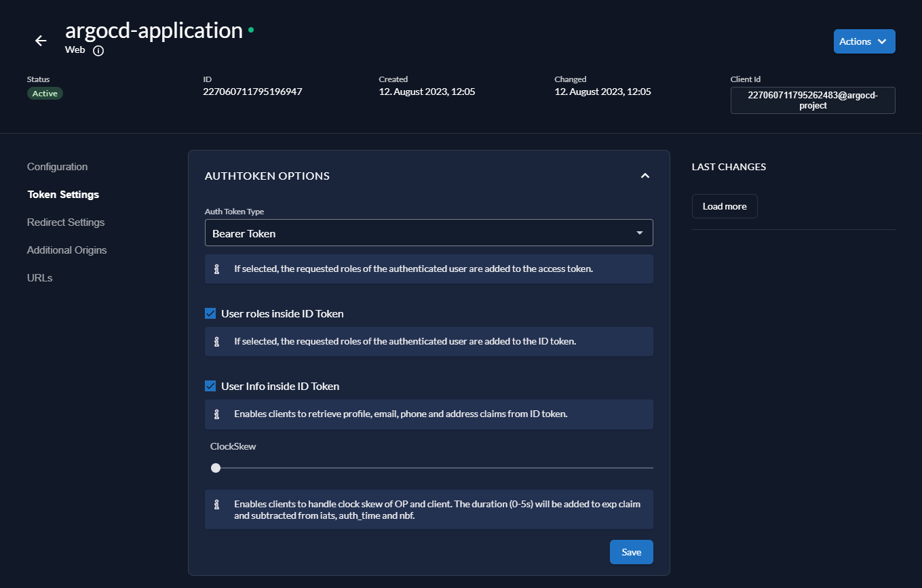Screen dimensions: 922x588
Task: Go to Configuration section
Action: pos(58,167)
